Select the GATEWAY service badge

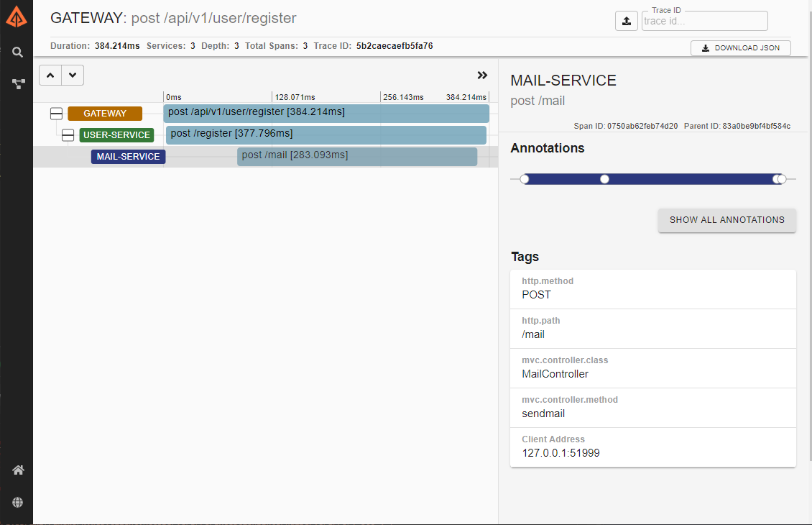click(x=105, y=114)
